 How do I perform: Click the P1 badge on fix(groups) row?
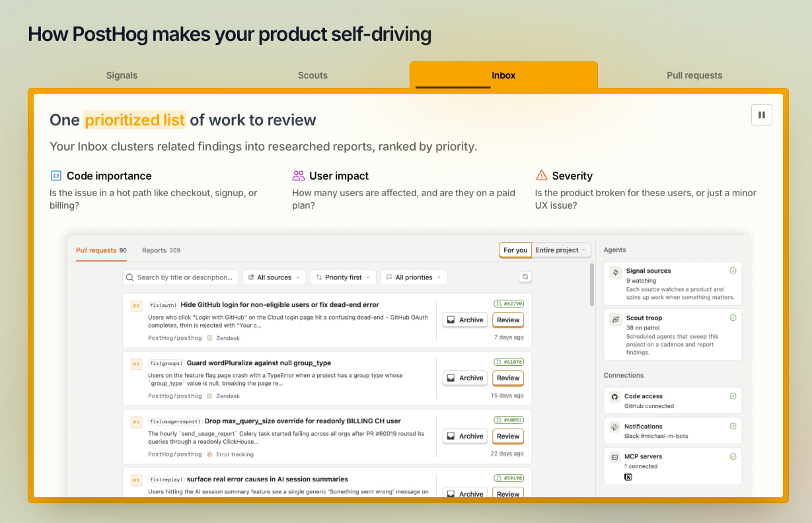pos(136,364)
